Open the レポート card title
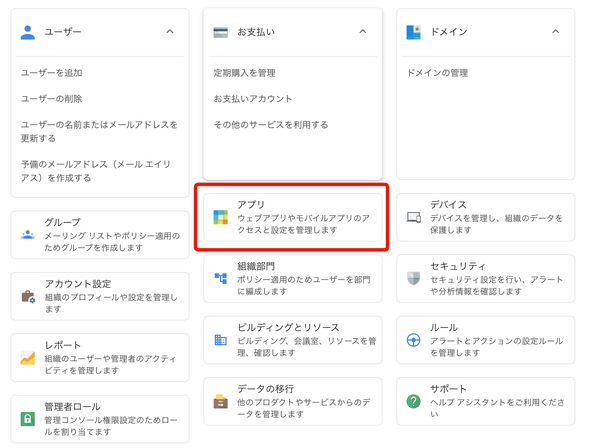This screenshot has width=600, height=448. tap(62, 345)
